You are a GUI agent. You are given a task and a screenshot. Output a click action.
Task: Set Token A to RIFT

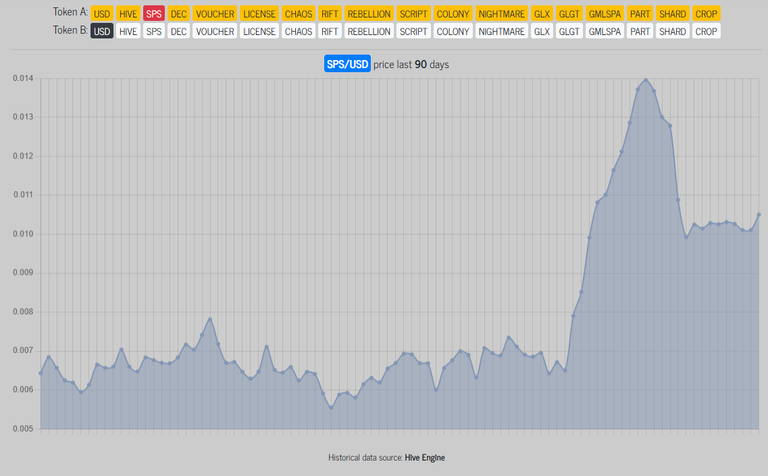(330, 14)
